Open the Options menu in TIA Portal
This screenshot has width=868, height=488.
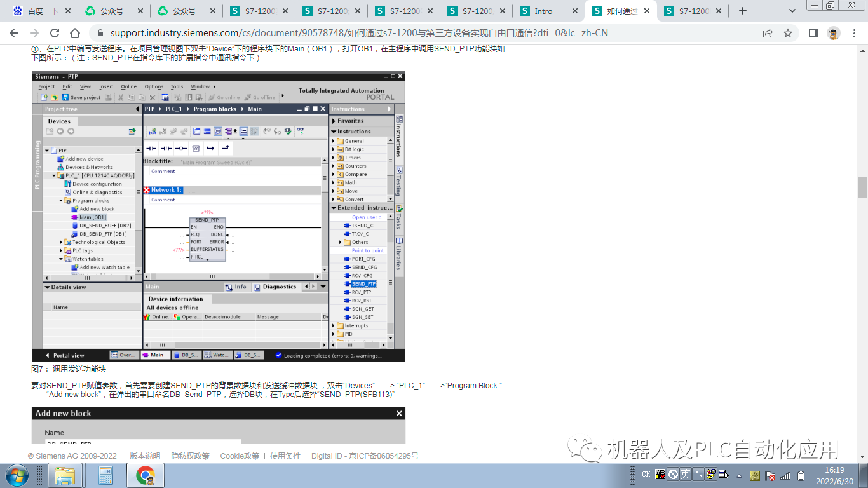[154, 86]
